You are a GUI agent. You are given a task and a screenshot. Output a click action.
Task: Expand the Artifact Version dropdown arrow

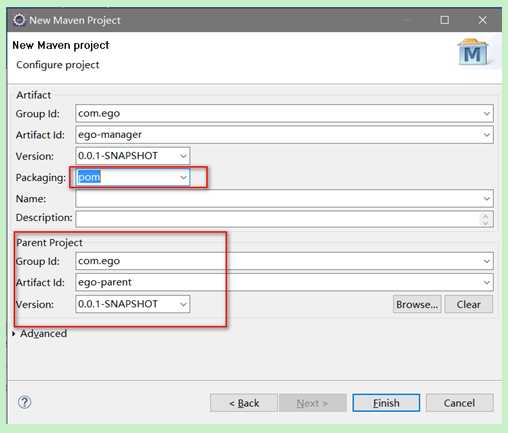click(x=183, y=156)
